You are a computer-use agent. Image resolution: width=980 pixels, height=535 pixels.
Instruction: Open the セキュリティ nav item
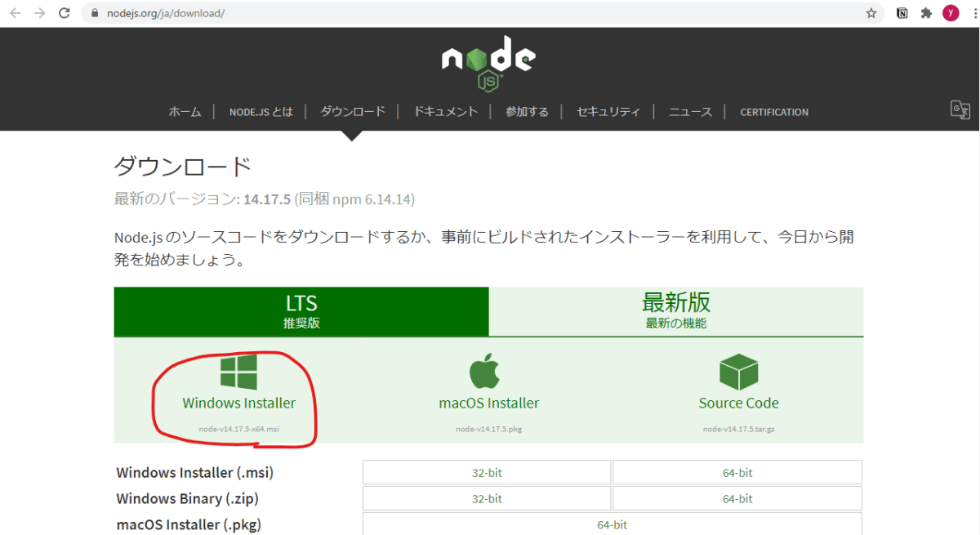click(608, 112)
